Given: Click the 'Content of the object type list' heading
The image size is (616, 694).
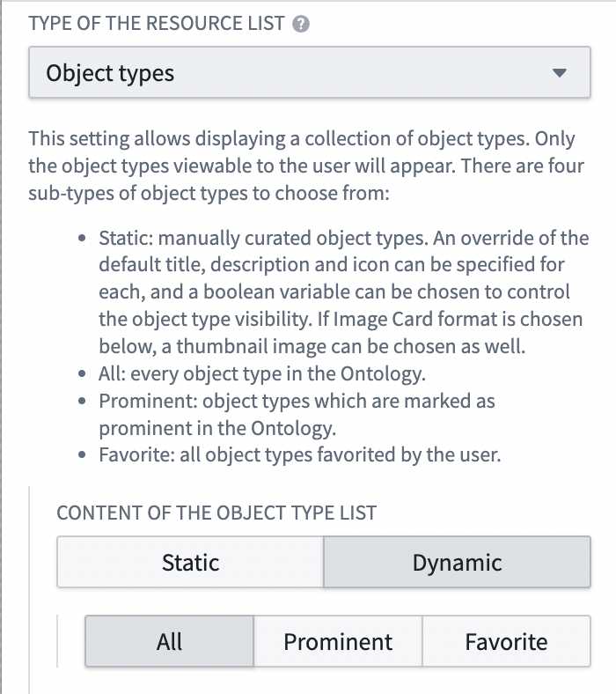Looking at the screenshot, I should pyautogui.click(x=216, y=513).
